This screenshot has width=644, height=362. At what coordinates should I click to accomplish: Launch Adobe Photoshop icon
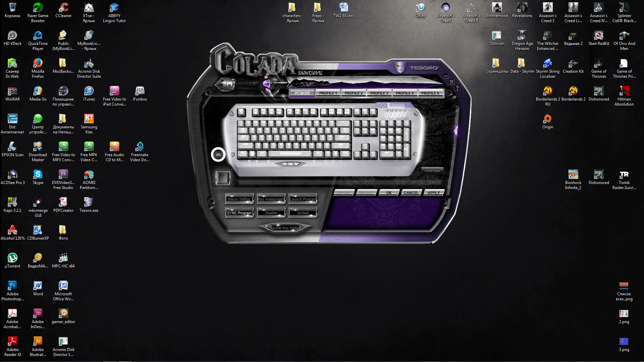[12, 291]
